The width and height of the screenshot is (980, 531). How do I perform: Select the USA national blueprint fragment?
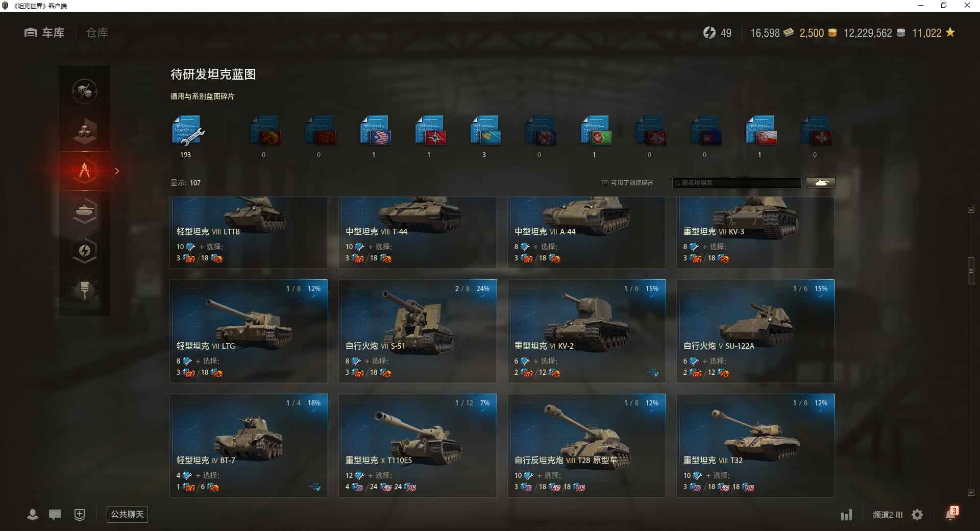coord(375,131)
